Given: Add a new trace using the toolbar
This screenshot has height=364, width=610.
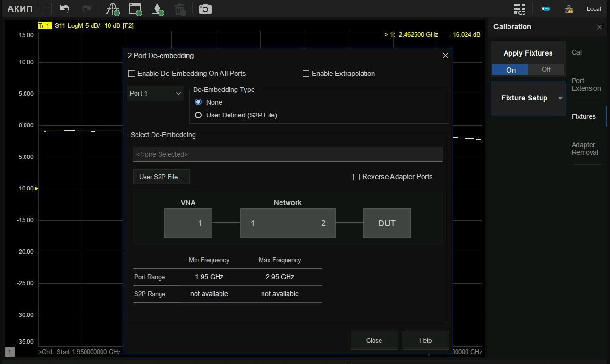Looking at the screenshot, I should tap(112, 9).
